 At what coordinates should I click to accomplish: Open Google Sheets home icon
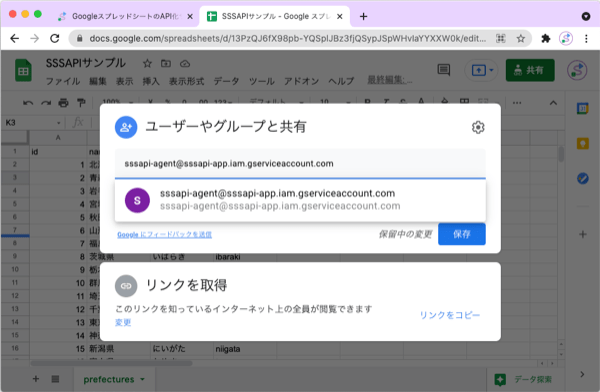click(23, 70)
